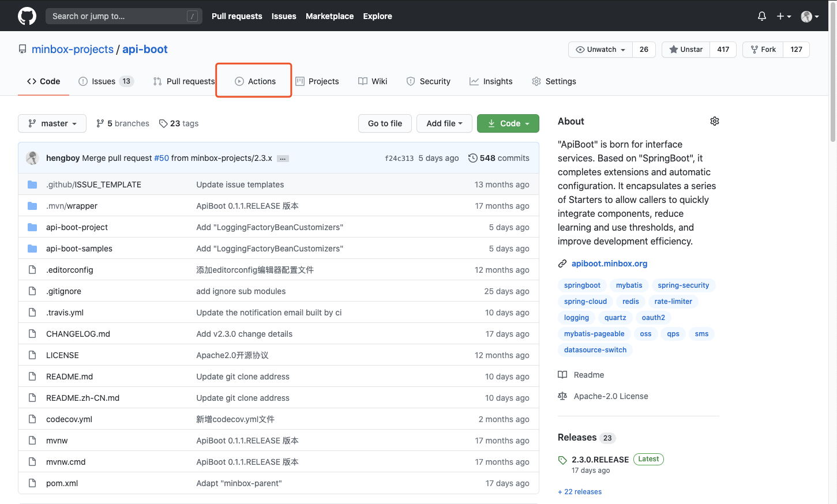Image resolution: width=837 pixels, height=504 pixels.
Task: Open the README.zh-CN.md file
Action: (x=82, y=398)
